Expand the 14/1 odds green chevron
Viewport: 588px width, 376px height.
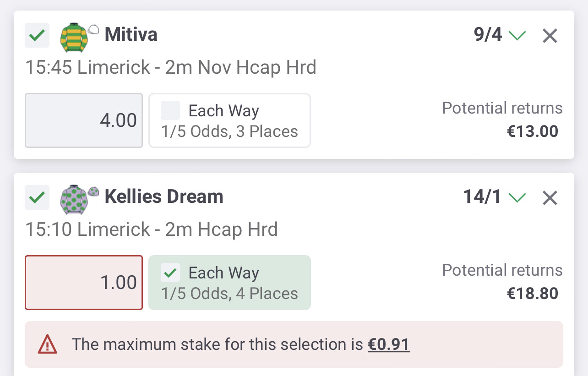tap(517, 197)
